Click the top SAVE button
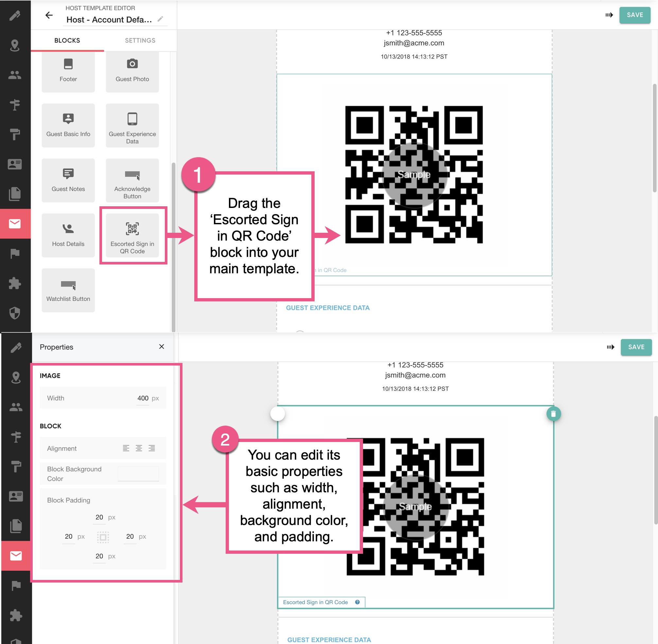 [634, 15]
